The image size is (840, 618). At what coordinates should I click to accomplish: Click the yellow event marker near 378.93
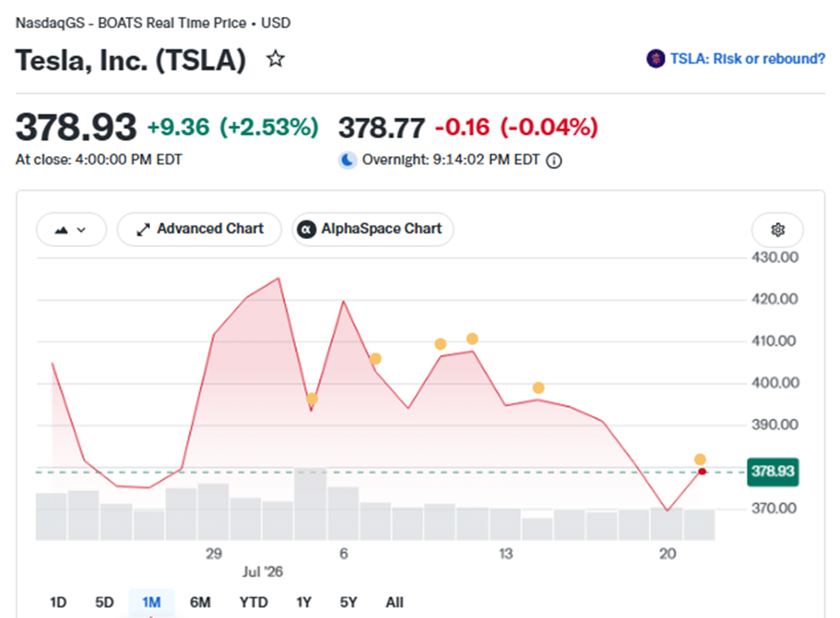click(699, 459)
